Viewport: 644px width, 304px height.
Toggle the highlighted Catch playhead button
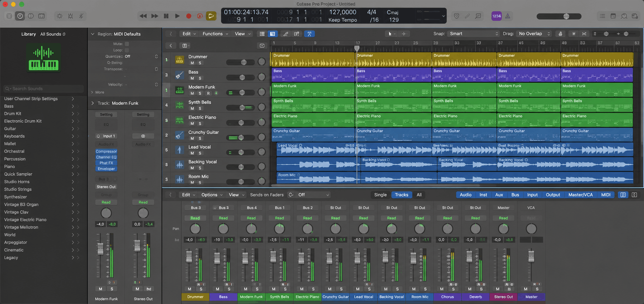tap(309, 34)
